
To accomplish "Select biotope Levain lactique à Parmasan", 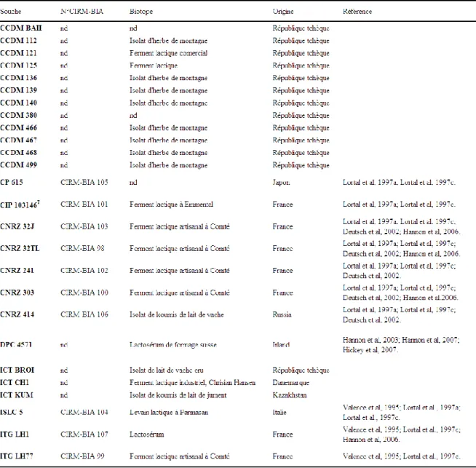I will point(169,412).
